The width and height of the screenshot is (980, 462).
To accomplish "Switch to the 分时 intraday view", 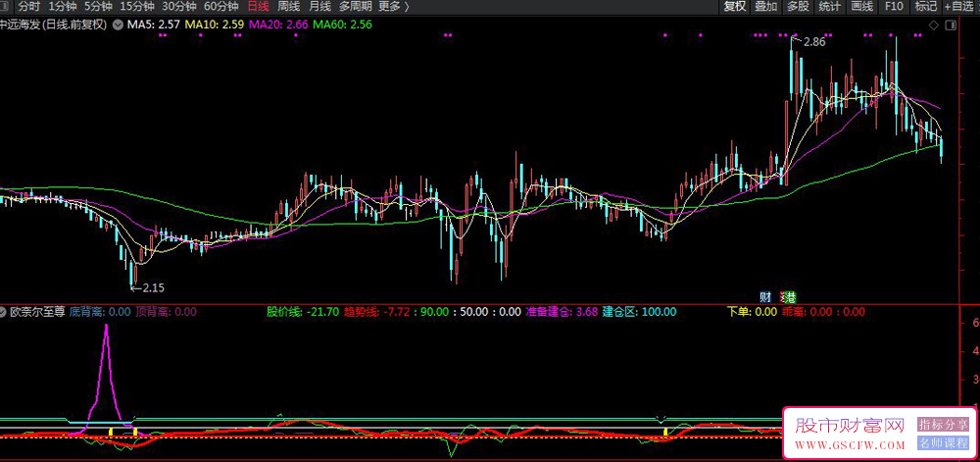I will [x=28, y=7].
